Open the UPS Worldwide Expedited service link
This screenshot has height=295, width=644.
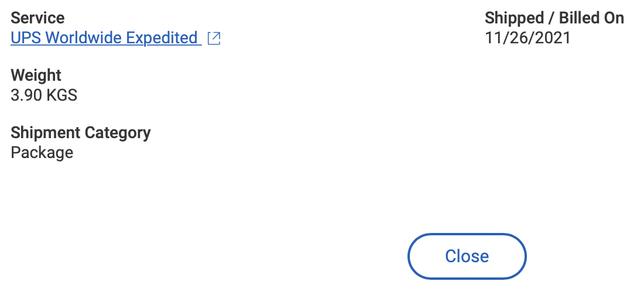pos(104,38)
